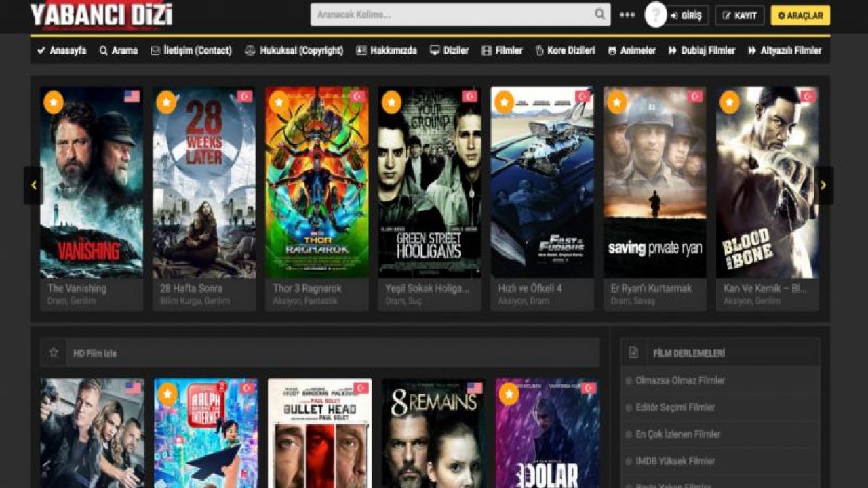Image resolution: width=868 pixels, height=488 pixels.
Task: Click the document icon beside FİLM DERLEMELERİ
Action: pyautogui.click(x=633, y=352)
